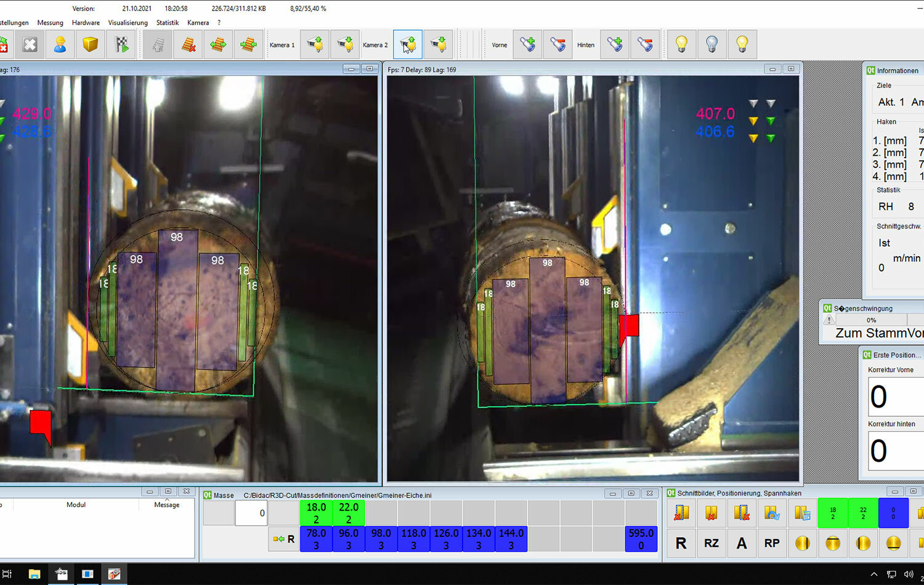This screenshot has width=924, height=585.
Task: Toggle the last yellow light bulb
Action: pos(742,44)
